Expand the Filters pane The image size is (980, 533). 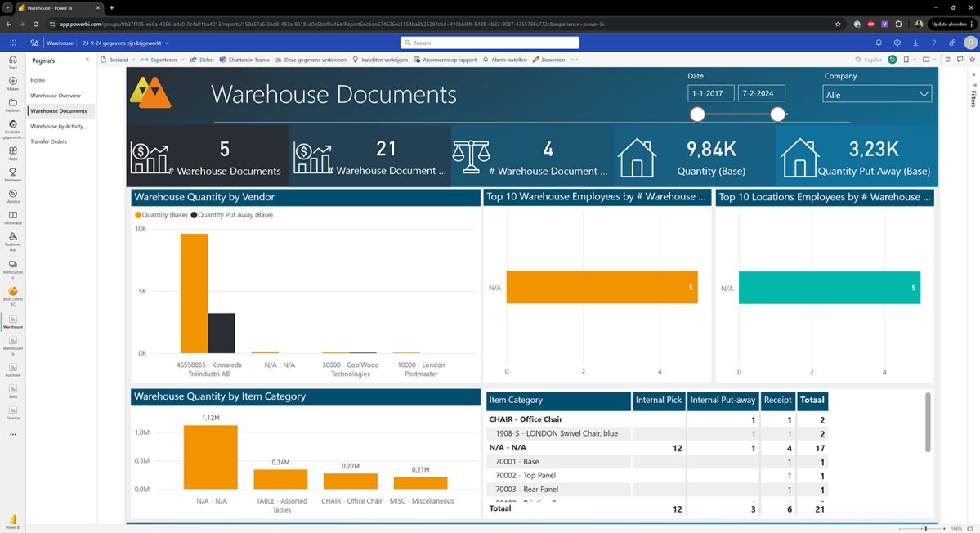973,98
